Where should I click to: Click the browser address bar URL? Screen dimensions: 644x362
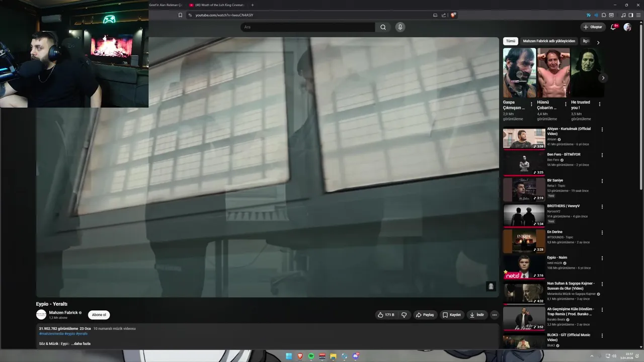[224, 15]
